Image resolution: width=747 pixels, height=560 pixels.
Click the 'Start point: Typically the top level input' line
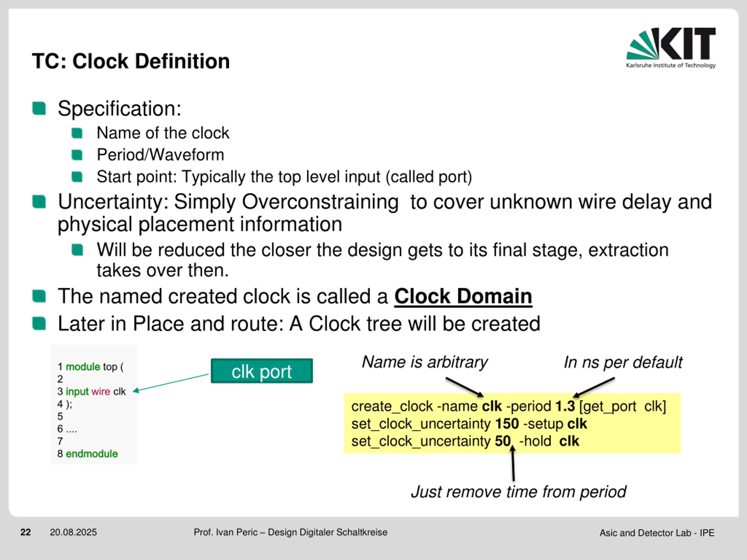(284, 177)
